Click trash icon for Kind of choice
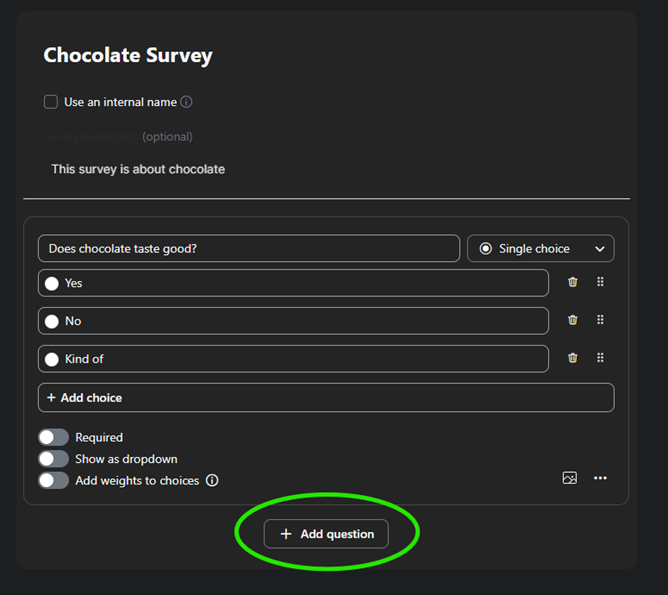This screenshot has width=668, height=595. coord(573,358)
